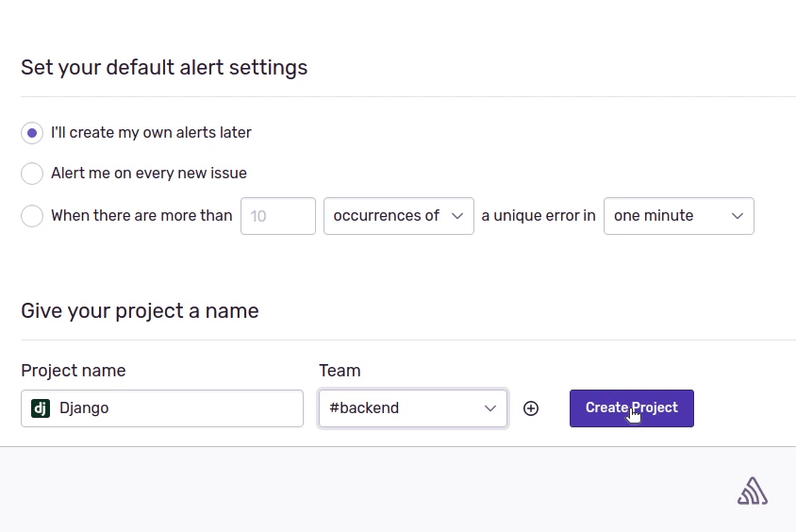Click the chevron arrow beside "one minute"

pyautogui.click(x=738, y=216)
